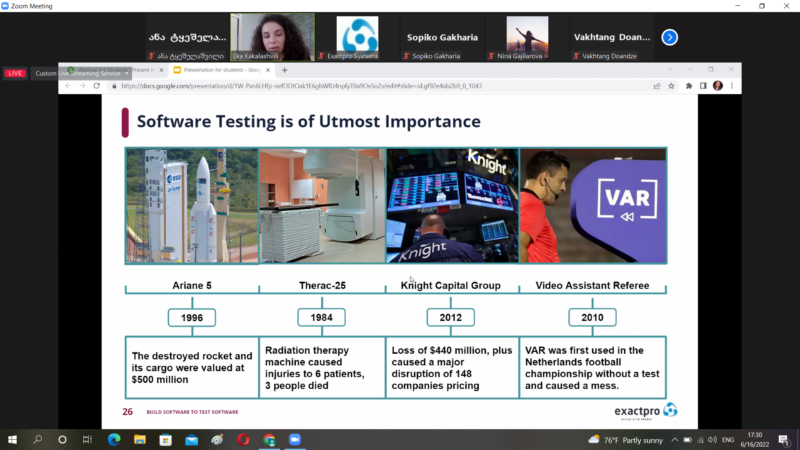Screen dimensions: 800x450
Task: Switch to Zoom in taskbar
Action: [295, 439]
